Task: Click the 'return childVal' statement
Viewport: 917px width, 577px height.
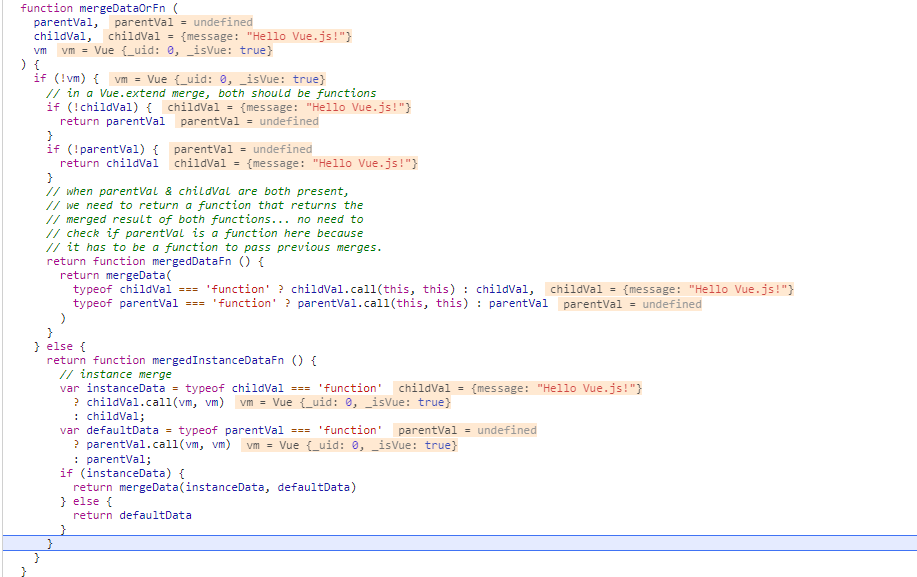Action: point(109,163)
